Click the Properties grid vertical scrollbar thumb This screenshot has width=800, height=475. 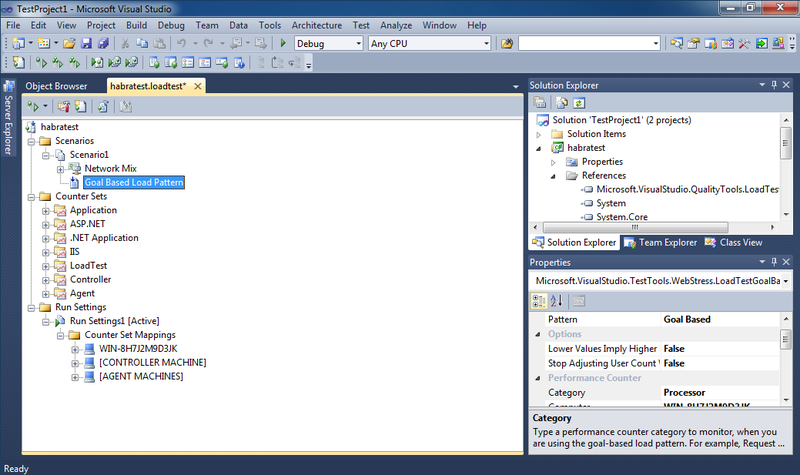coord(786,339)
